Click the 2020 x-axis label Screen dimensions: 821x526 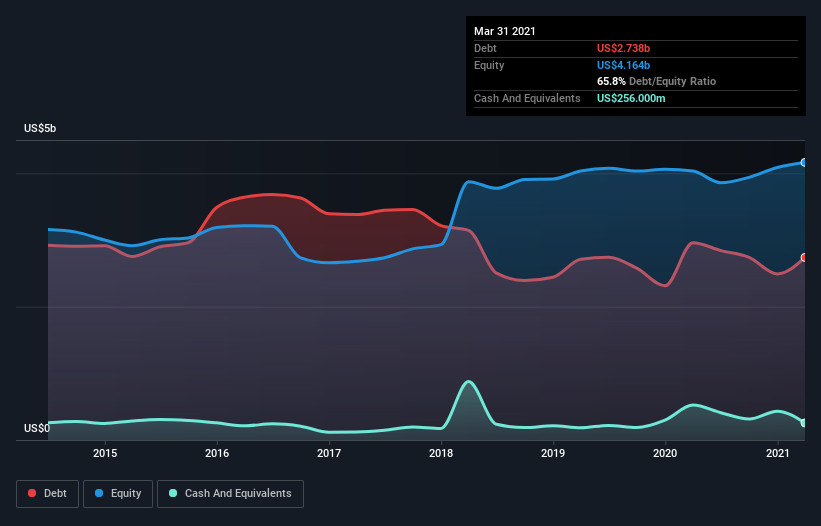(x=665, y=453)
